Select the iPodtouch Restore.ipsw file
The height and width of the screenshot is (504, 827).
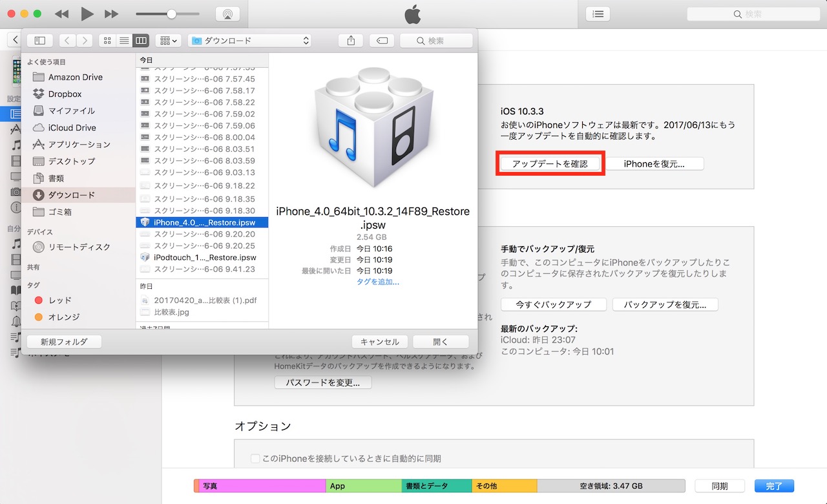202,257
